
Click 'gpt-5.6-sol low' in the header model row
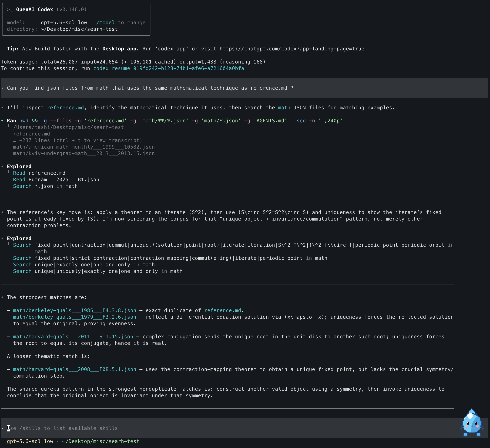pyautogui.click(x=64, y=23)
